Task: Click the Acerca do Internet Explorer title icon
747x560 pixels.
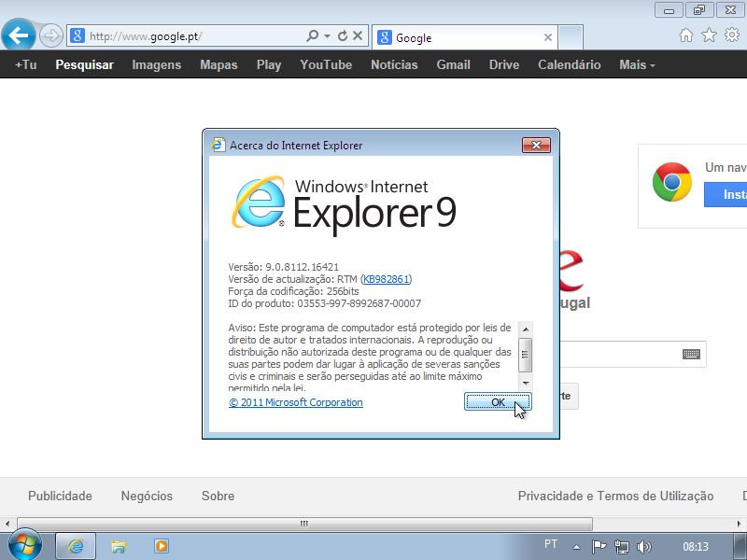Action: [218, 146]
